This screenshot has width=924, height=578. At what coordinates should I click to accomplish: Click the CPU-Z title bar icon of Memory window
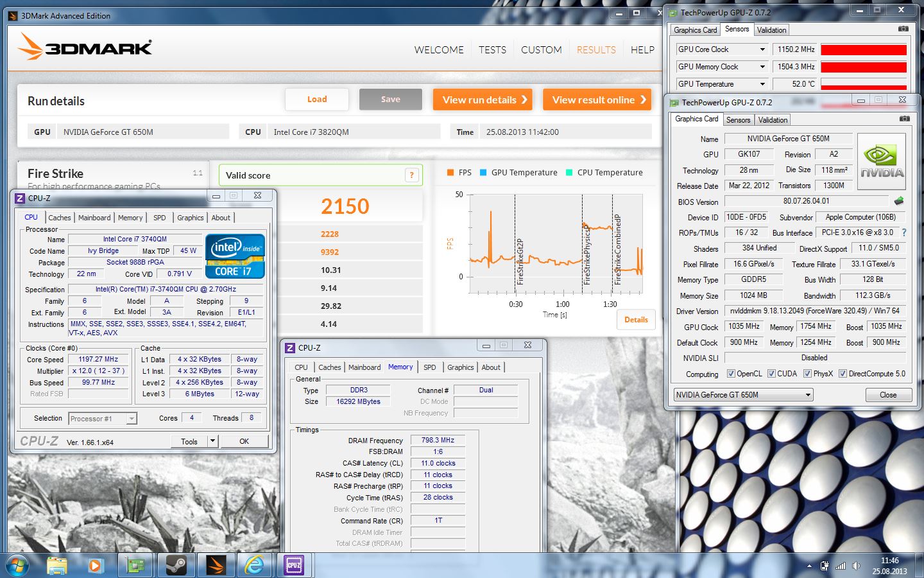[289, 347]
